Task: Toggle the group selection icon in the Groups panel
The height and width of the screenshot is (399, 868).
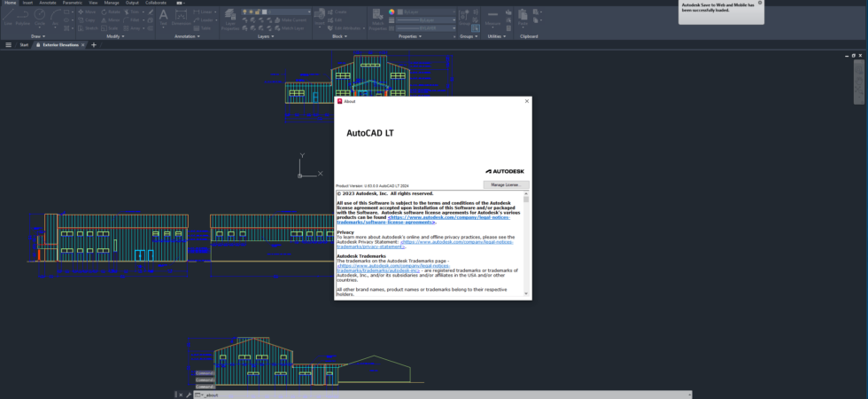Action: [x=475, y=27]
